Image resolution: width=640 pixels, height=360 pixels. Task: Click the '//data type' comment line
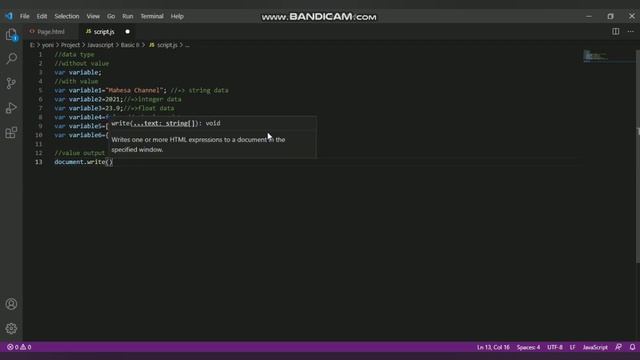(74, 54)
